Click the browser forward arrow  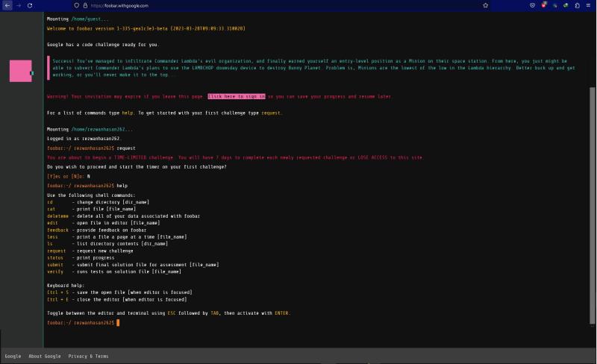19,5
